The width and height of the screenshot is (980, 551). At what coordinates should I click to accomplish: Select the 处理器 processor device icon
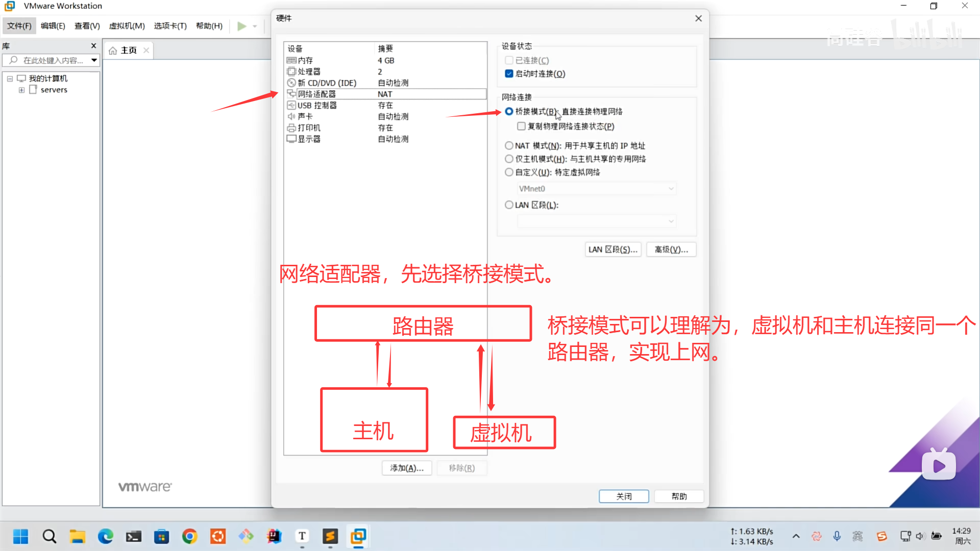(x=291, y=71)
